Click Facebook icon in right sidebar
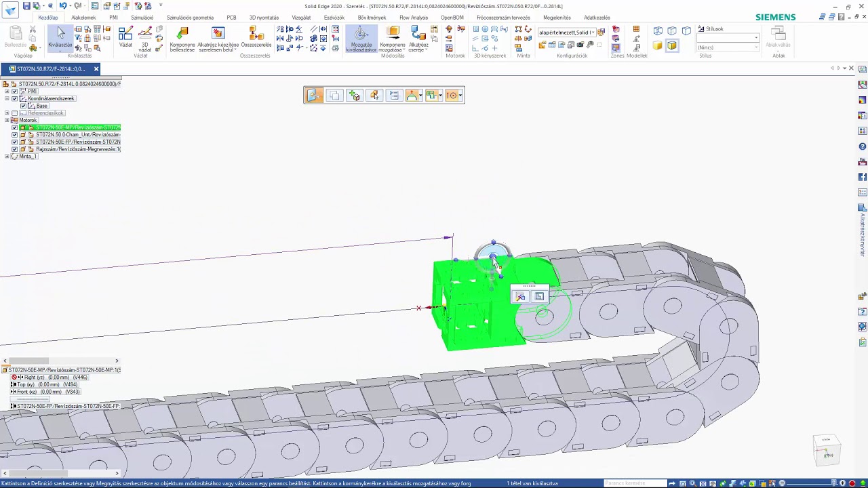The width and height of the screenshot is (868, 488). [x=863, y=177]
